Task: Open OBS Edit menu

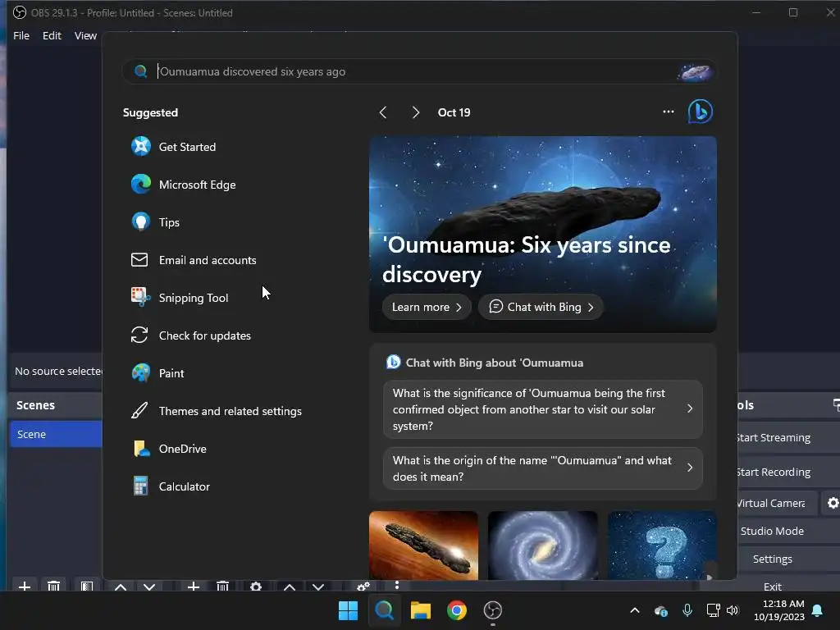Action: [52, 35]
